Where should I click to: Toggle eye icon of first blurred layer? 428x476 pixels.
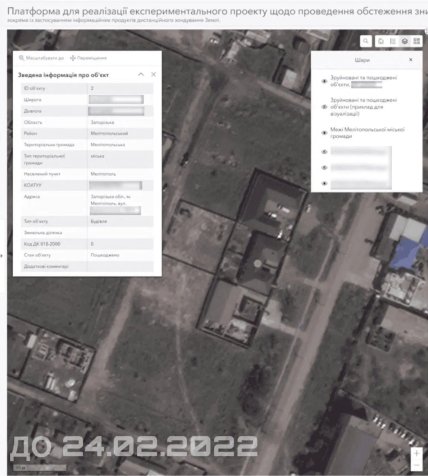(324, 152)
